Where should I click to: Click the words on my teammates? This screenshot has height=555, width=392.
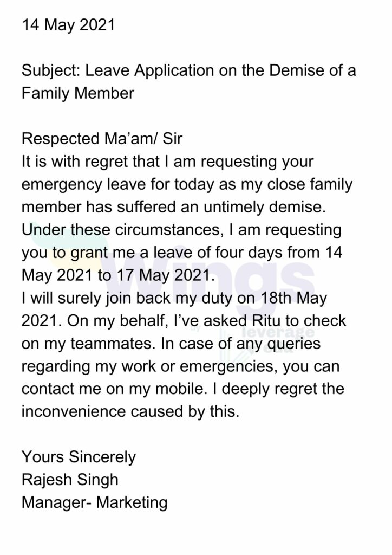tap(89, 344)
